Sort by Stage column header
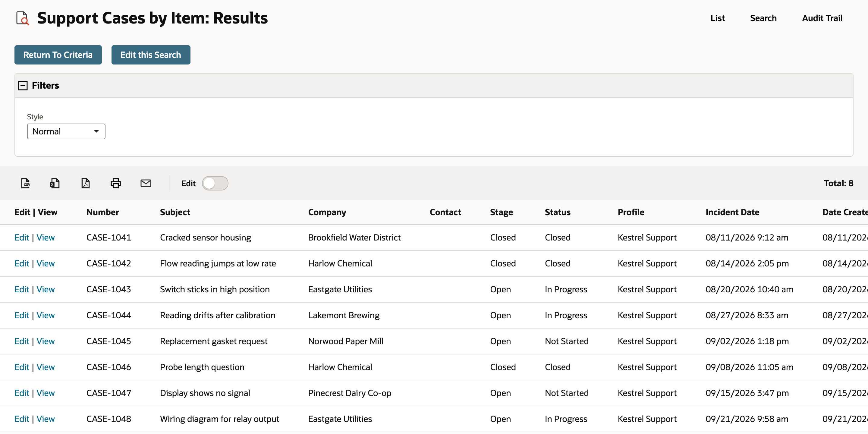 pos(501,212)
